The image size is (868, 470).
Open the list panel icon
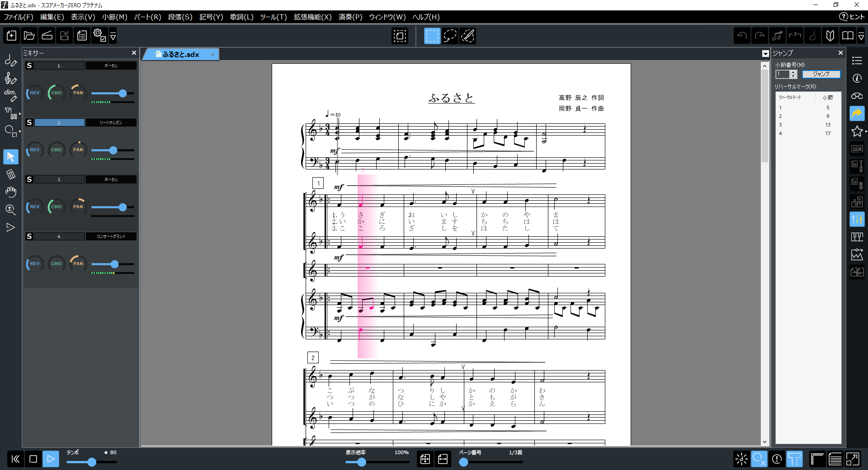click(x=857, y=61)
